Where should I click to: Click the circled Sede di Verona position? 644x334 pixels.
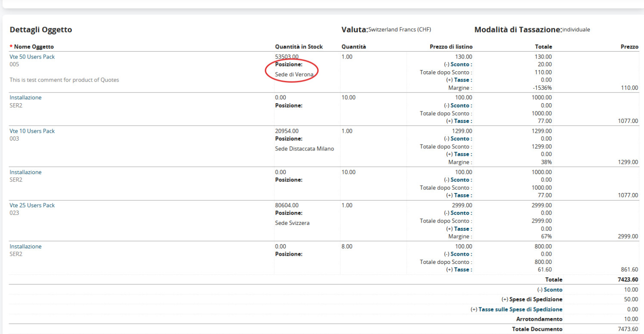click(294, 75)
